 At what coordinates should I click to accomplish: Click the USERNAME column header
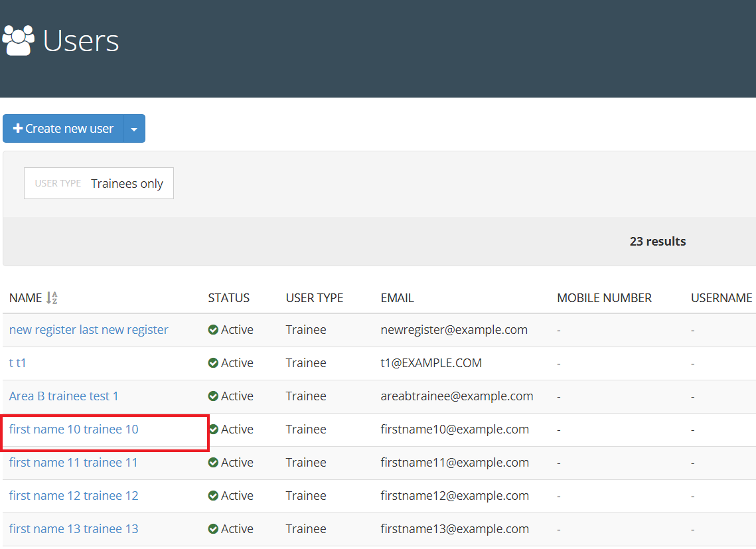click(721, 297)
